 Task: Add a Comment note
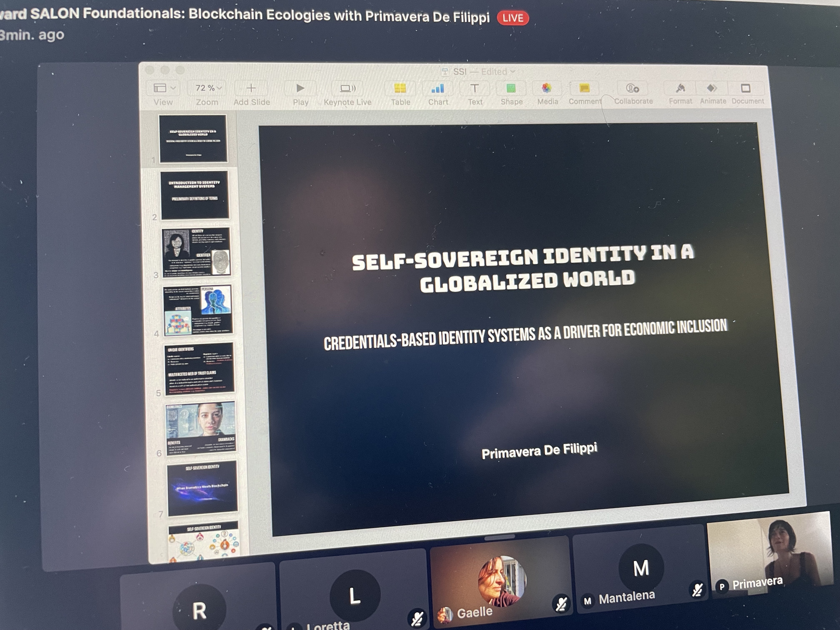click(x=584, y=89)
